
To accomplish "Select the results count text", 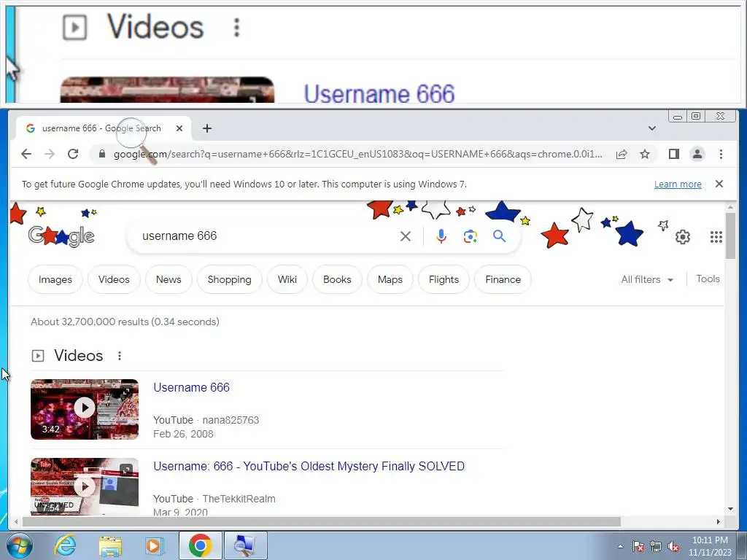I will click(x=125, y=322).
